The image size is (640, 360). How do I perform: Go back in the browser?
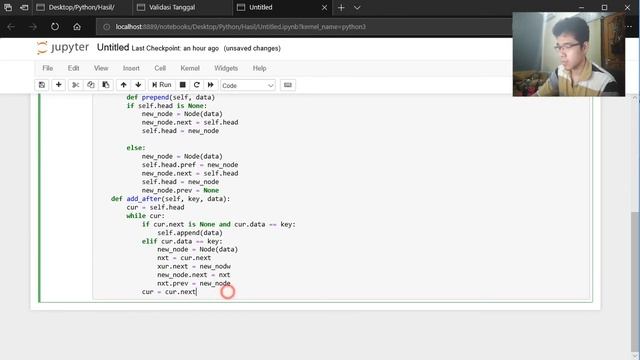tap(11, 27)
